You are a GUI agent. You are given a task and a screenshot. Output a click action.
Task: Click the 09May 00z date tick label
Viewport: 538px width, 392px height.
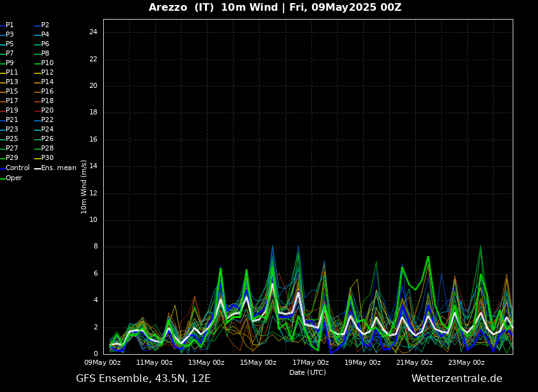103,363
